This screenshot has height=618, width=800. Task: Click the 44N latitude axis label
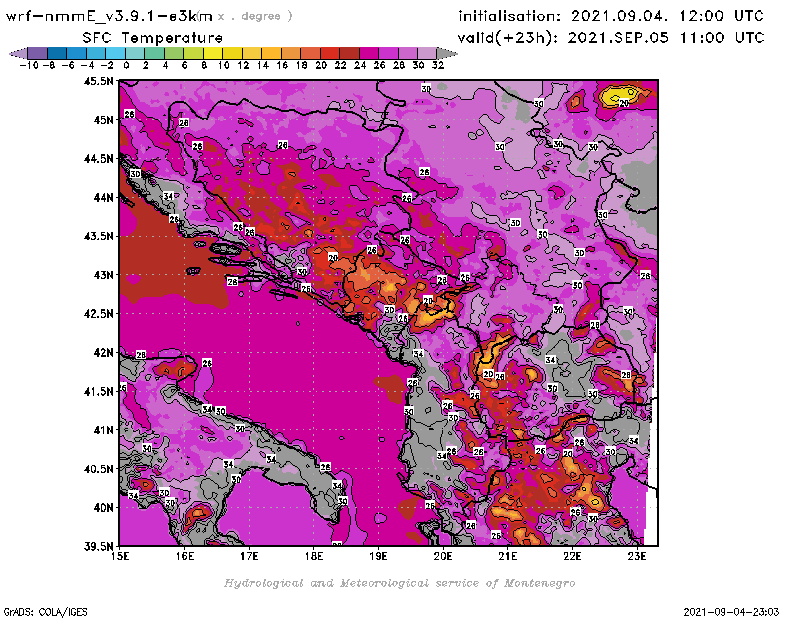pos(103,197)
